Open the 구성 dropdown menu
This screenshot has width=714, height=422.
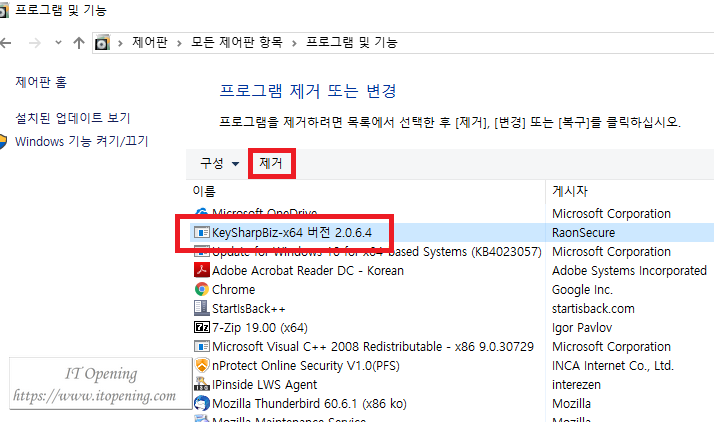tap(219, 163)
